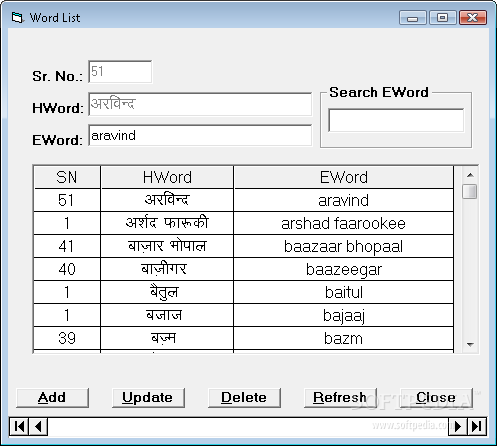Click the Sr. No. field showing 51
Screen dimensions: 497x446
coord(120,71)
